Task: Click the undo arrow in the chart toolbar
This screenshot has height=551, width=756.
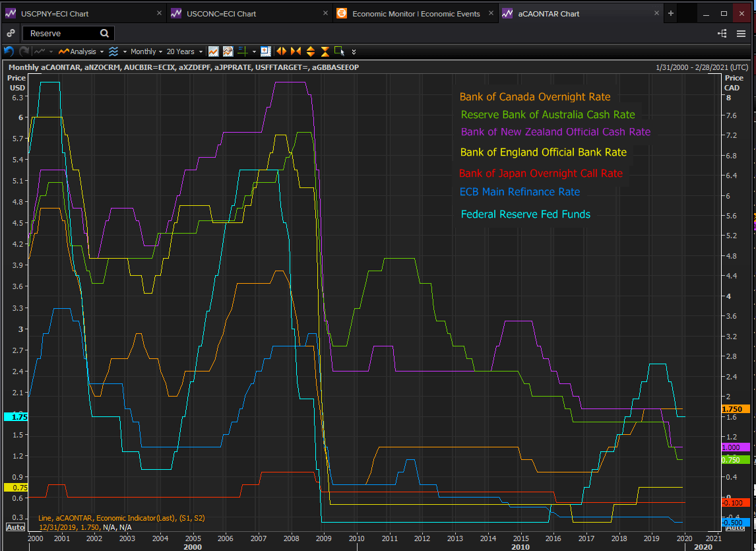Action: coord(9,51)
